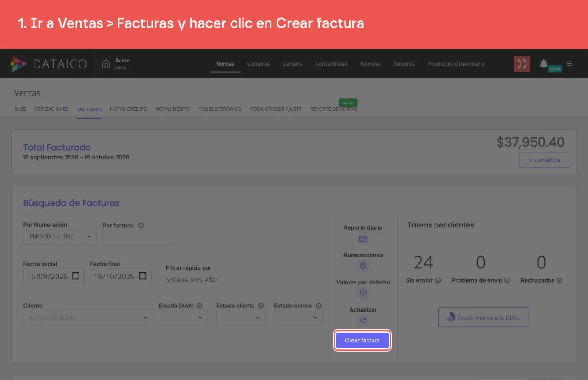Screen dimensions: 588x380
Task: Open Numeraciones settings gear
Action: [x=363, y=266]
